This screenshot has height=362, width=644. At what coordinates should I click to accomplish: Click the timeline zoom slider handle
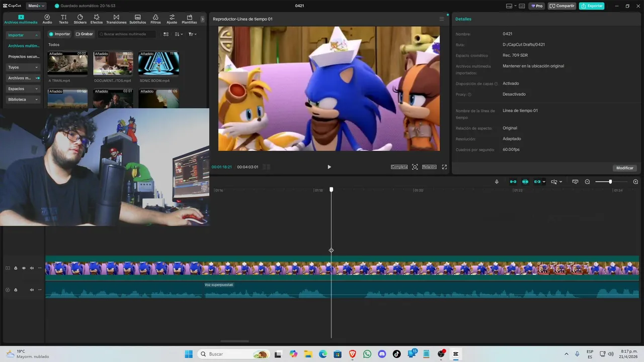coord(610,182)
